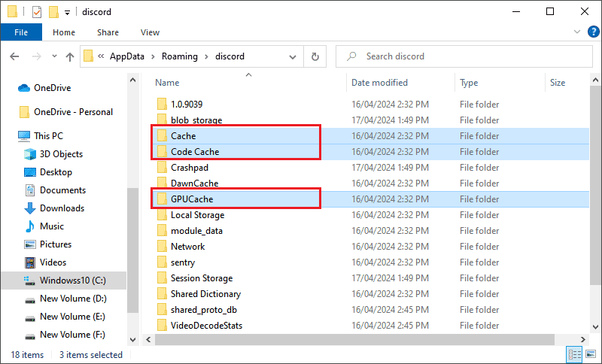Sort by the Type column header

pos(469,83)
